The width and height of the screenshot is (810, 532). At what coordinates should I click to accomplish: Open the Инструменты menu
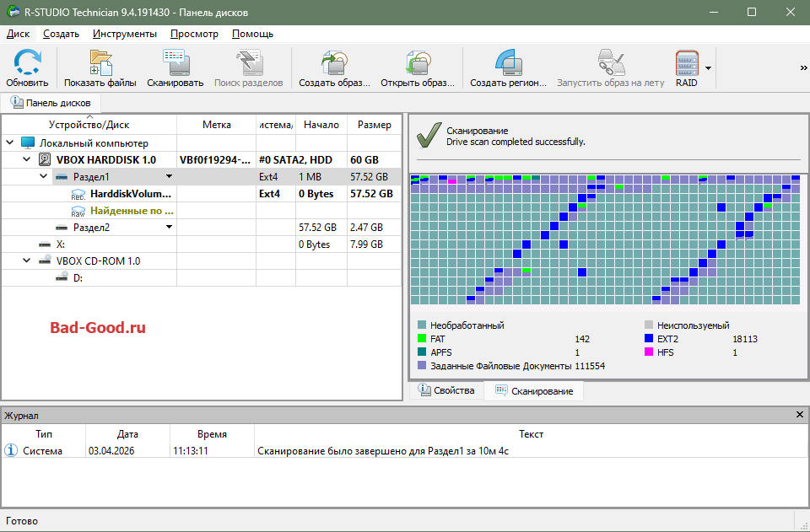pos(124,34)
